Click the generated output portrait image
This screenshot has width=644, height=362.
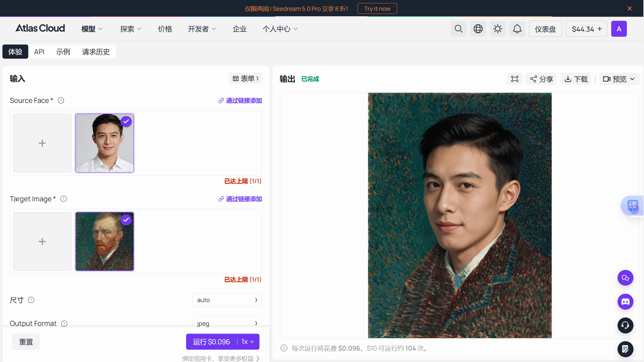point(460,215)
